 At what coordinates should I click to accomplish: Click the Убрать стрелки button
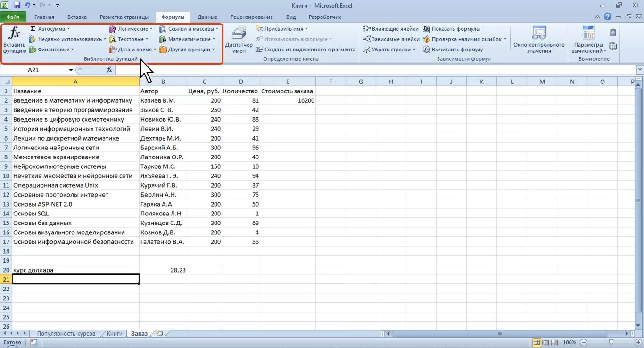point(389,50)
